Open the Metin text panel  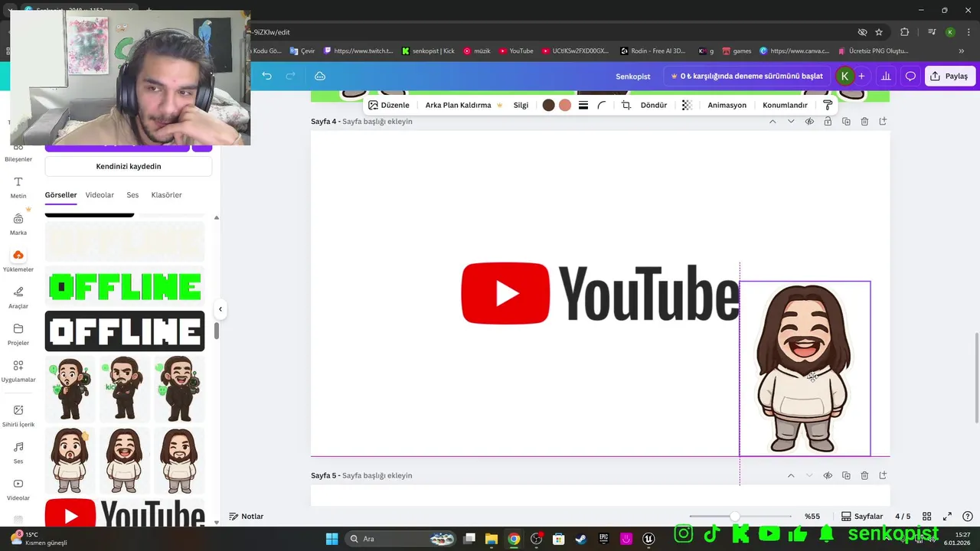[x=18, y=187]
